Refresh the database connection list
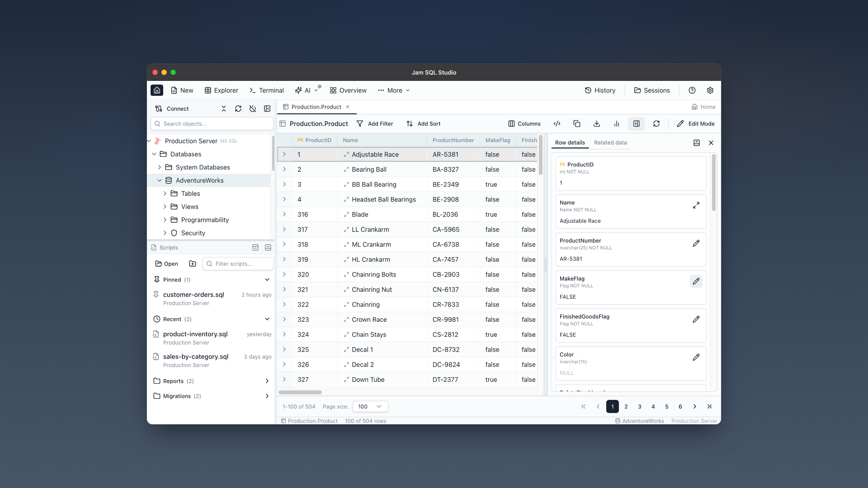Image resolution: width=868 pixels, height=488 pixels. pos(238,108)
